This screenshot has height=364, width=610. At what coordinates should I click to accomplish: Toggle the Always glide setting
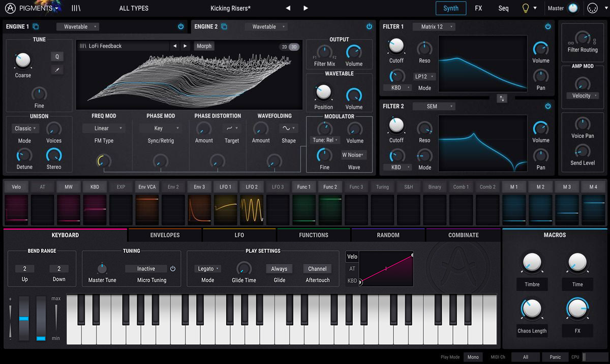click(x=279, y=269)
